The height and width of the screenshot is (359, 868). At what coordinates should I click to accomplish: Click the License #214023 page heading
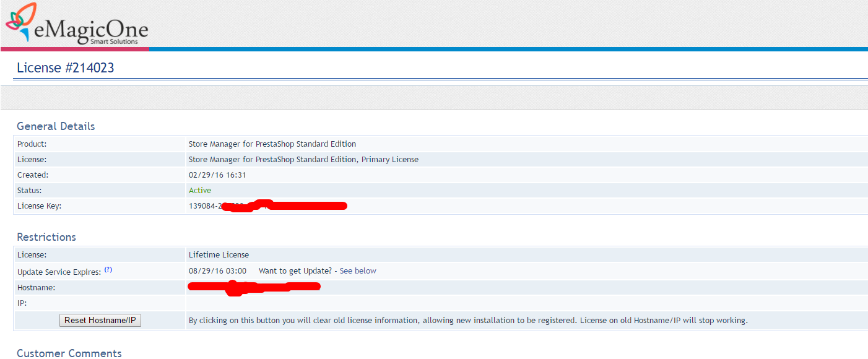coord(66,68)
